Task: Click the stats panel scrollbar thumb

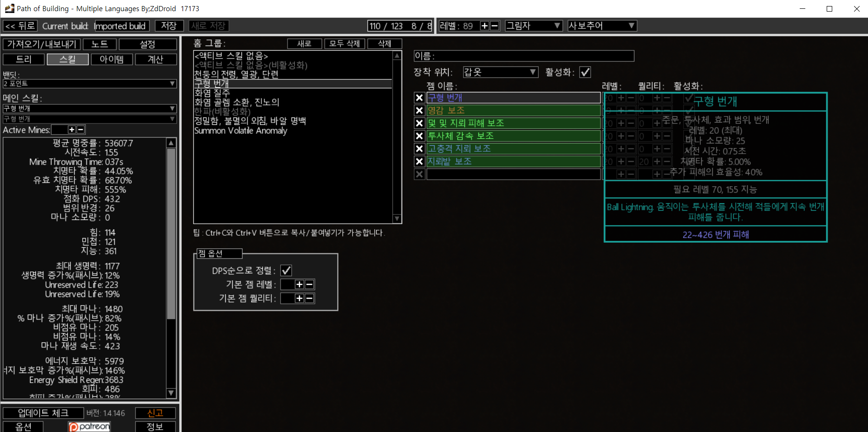Action: click(x=171, y=234)
